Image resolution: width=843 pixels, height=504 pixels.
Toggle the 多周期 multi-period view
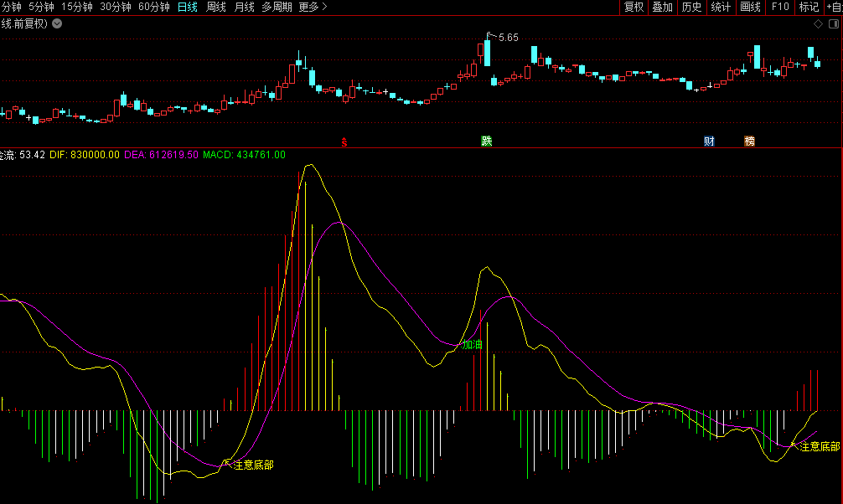[277, 7]
